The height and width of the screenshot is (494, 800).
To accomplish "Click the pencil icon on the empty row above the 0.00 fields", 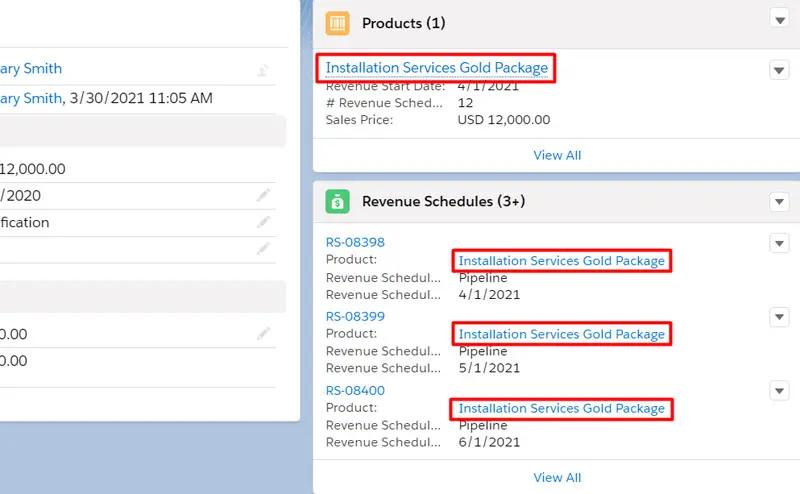I will point(263,248).
